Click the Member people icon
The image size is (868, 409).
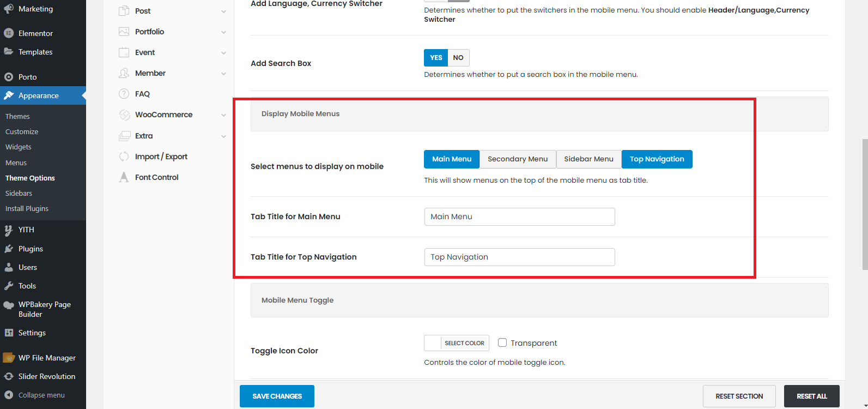click(x=124, y=73)
